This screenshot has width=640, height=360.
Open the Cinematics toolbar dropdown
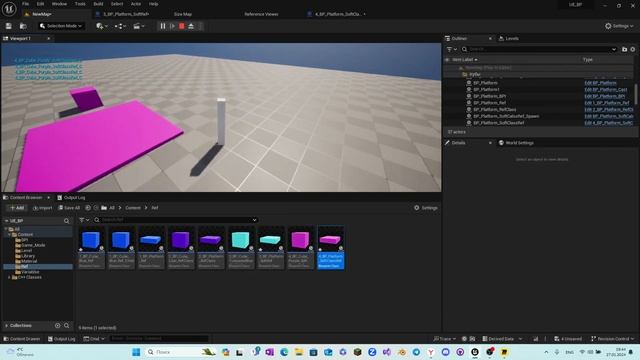pyautogui.click(x=139, y=26)
